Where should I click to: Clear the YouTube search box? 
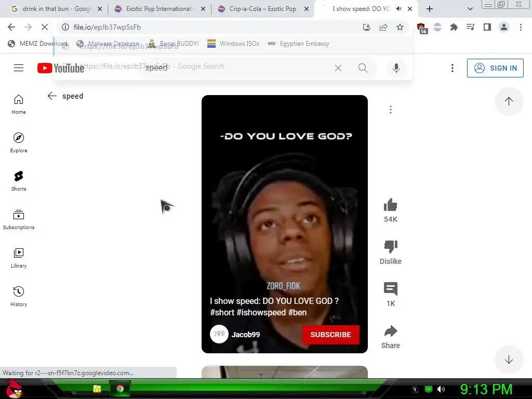tap(338, 68)
